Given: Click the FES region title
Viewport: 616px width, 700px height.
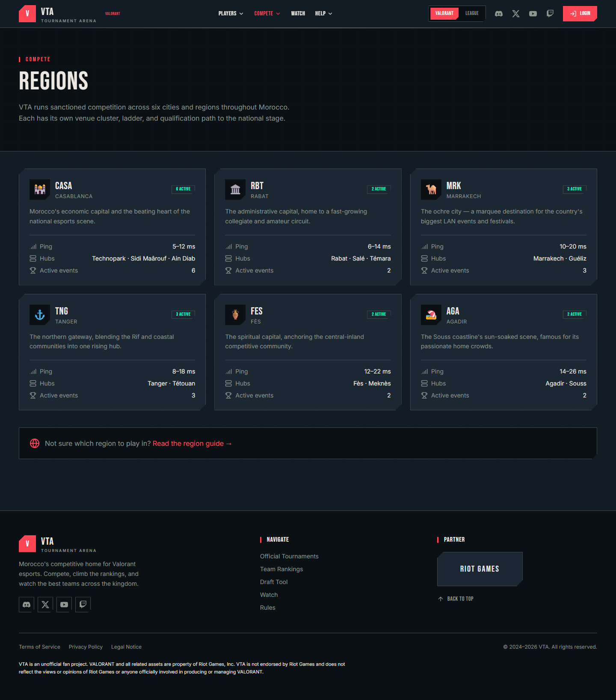Looking at the screenshot, I should [257, 311].
